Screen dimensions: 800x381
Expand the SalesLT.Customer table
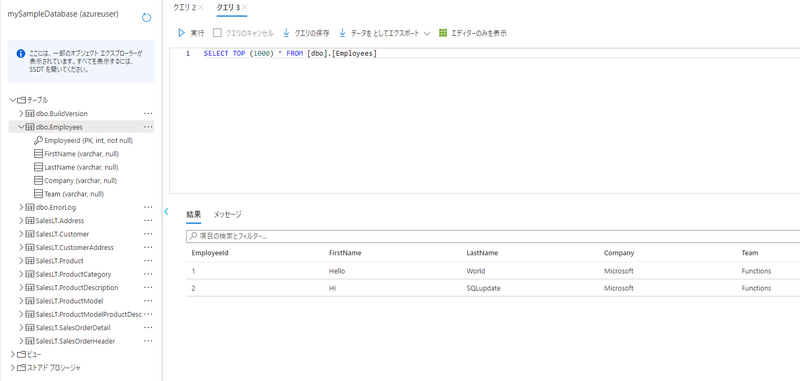pos(21,234)
